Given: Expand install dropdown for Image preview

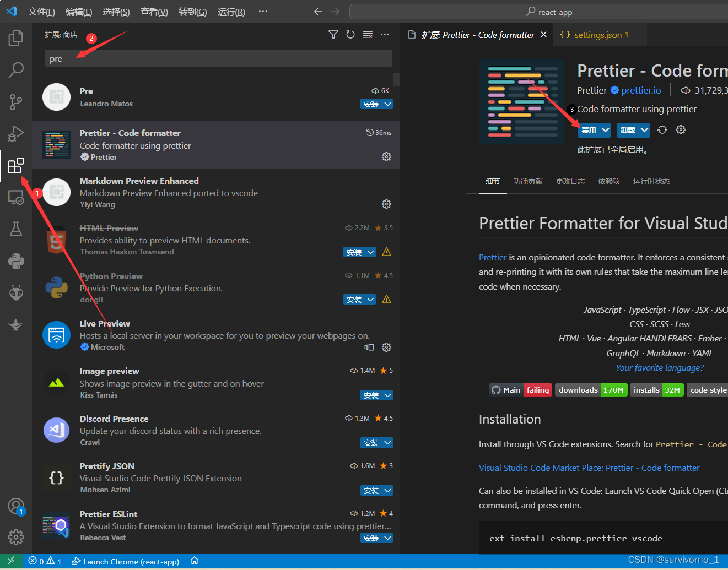Looking at the screenshot, I should [388, 395].
